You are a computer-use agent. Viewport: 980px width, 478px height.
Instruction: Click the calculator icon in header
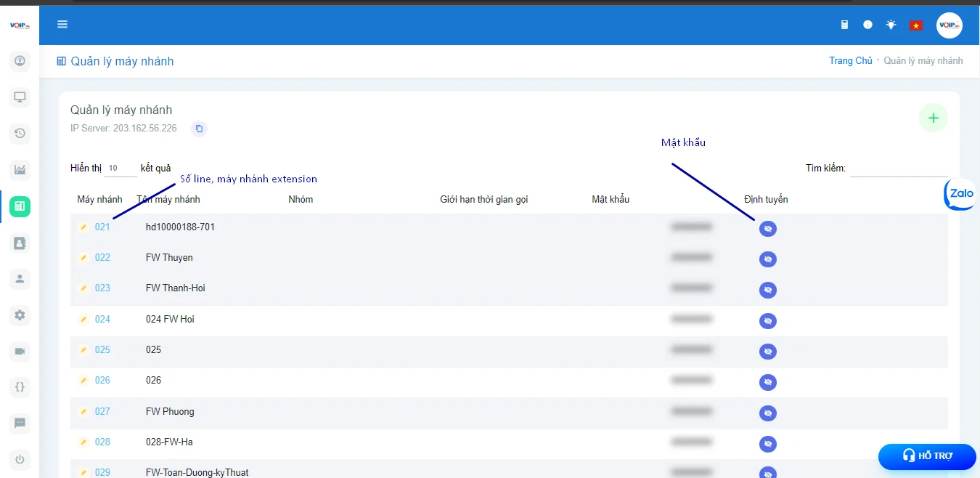coord(844,25)
